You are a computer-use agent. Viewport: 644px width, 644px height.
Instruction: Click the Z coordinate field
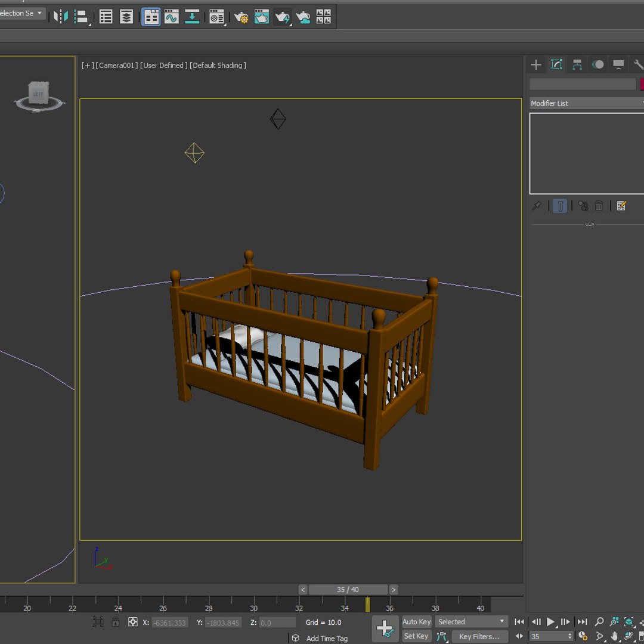277,622
